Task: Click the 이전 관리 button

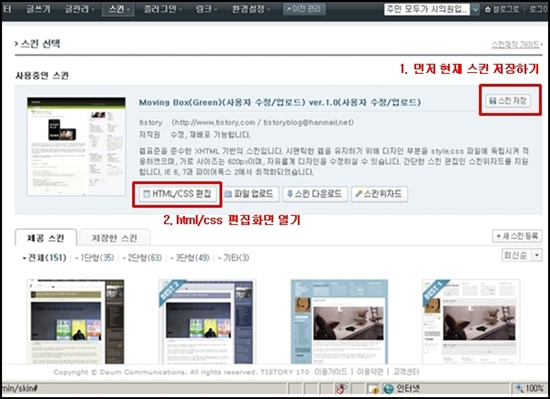Action: point(304,9)
